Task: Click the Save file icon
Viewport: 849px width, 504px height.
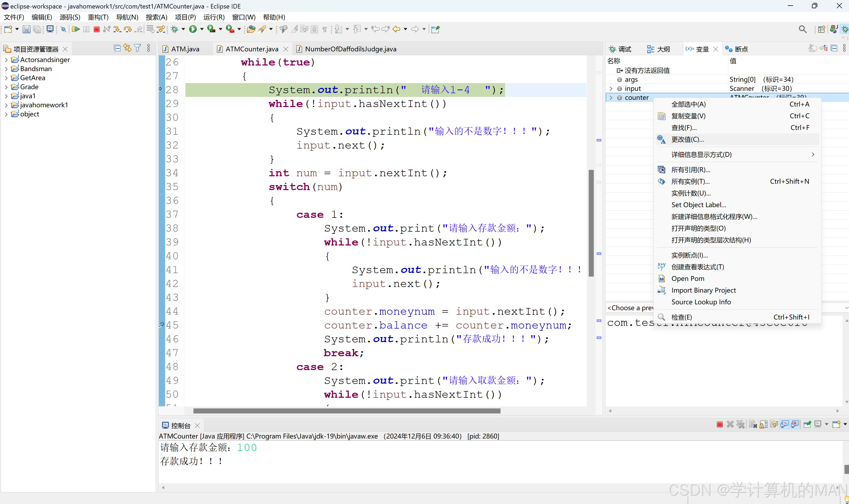Action: click(x=26, y=29)
